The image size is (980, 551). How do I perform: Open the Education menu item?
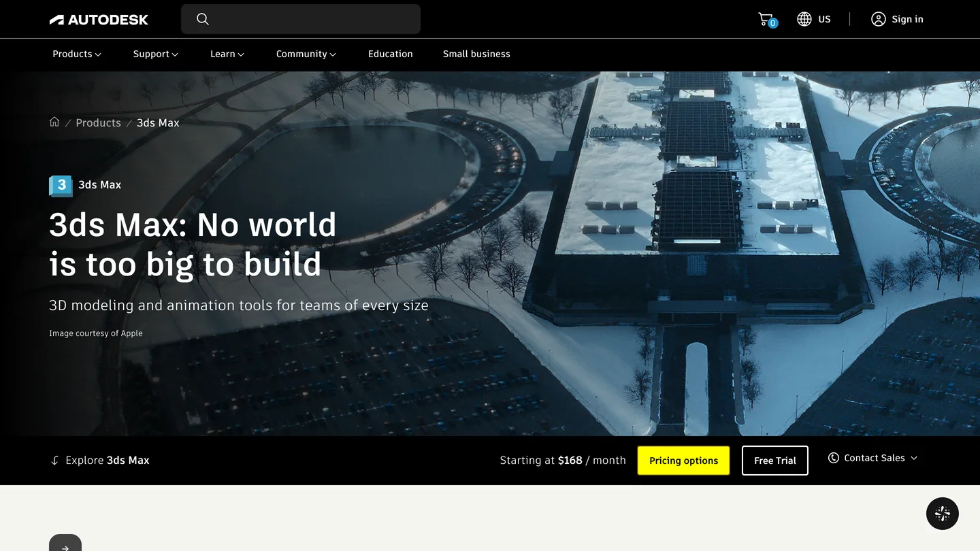tap(391, 54)
